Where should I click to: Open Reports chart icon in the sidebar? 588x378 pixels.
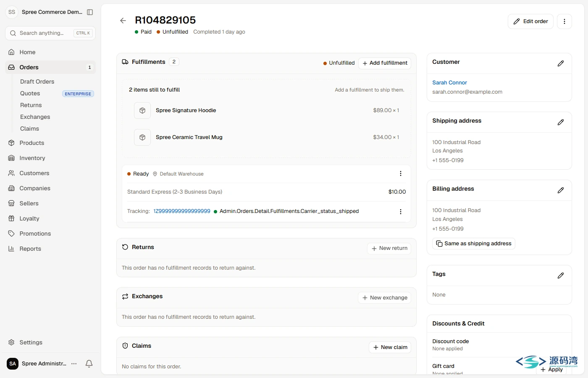pos(11,249)
